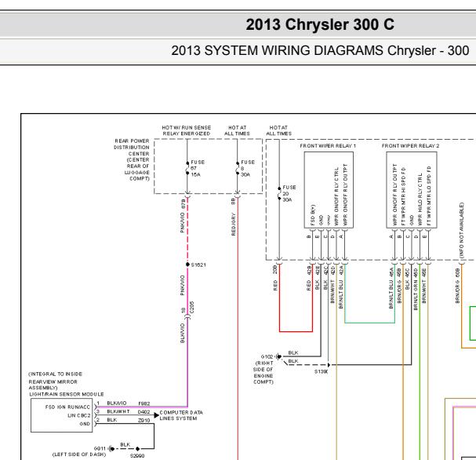This screenshot has height=460, width=476.
Task: Click the circuit code "D402"
Action: click(144, 411)
